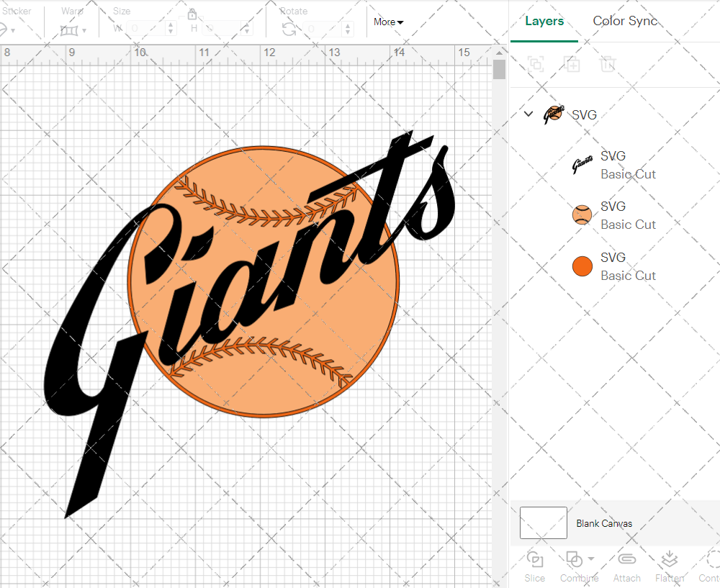
Task: Click the Giants script layer thumbnail
Action: (582, 164)
